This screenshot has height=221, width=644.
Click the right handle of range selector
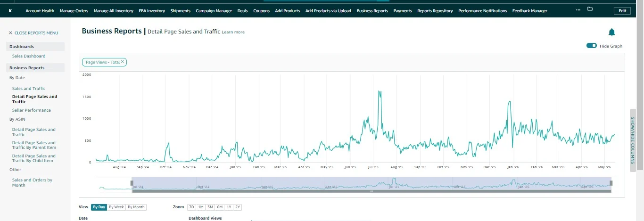pos(611,183)
